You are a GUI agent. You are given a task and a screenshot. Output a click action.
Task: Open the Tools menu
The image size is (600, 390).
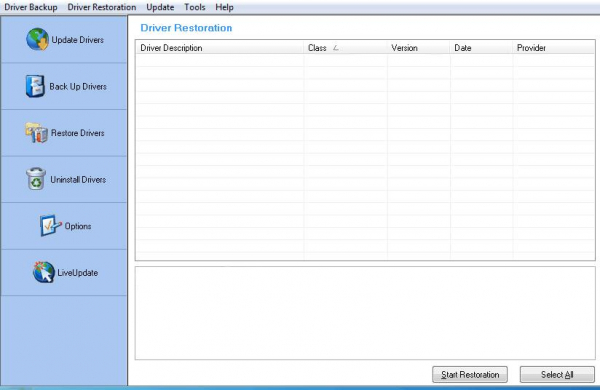[x=195, y=7]
